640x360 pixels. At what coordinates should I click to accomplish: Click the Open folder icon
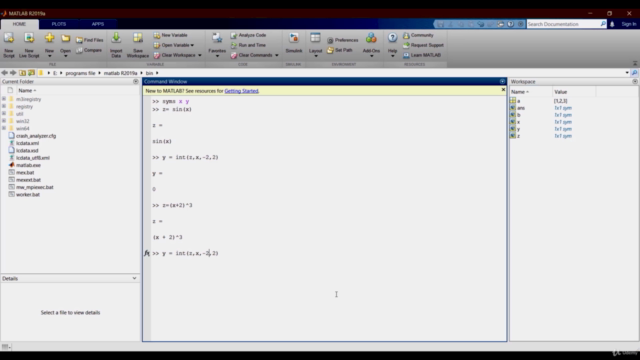click(x=65, y=38)
